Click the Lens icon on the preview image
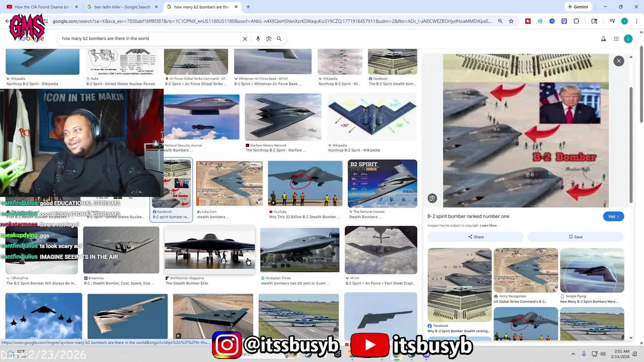 coord(432,198)
